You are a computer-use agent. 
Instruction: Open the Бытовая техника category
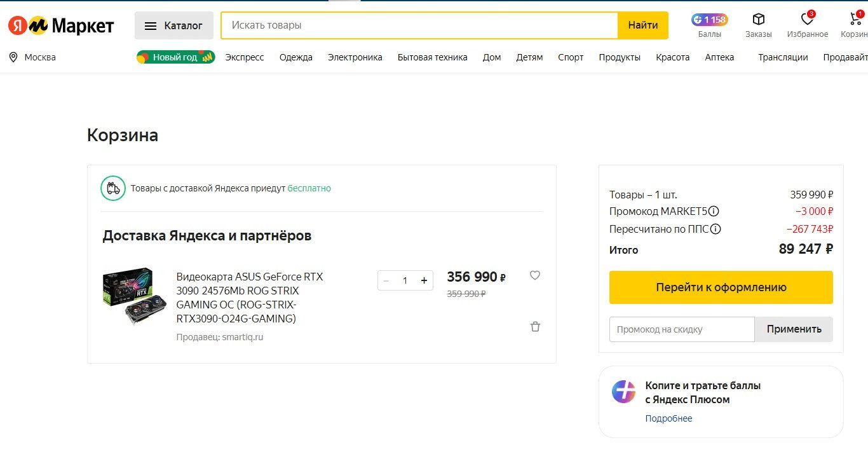(432, 57)
